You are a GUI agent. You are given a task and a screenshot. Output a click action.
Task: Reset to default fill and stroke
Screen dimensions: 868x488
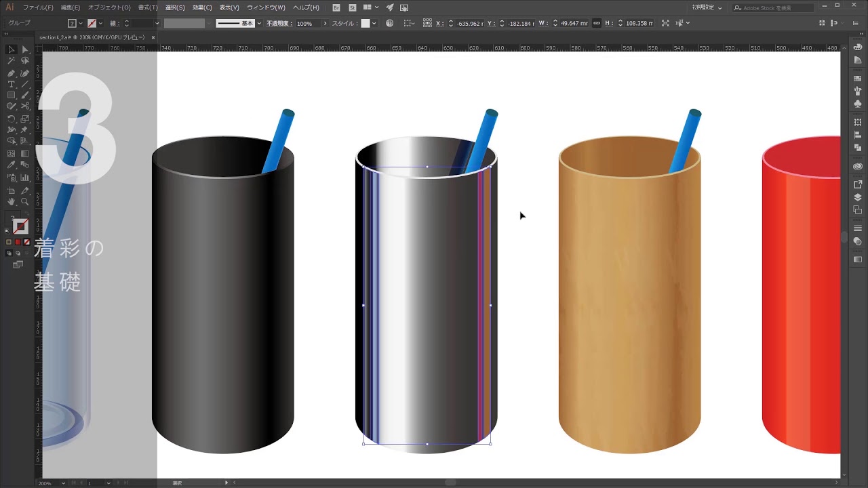[8, 230]
